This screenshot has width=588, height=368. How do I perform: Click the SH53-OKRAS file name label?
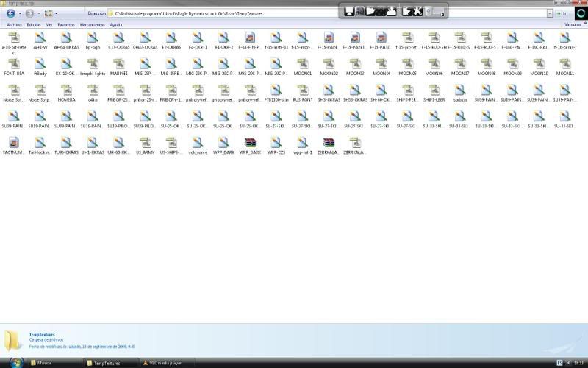pos(355,100)
